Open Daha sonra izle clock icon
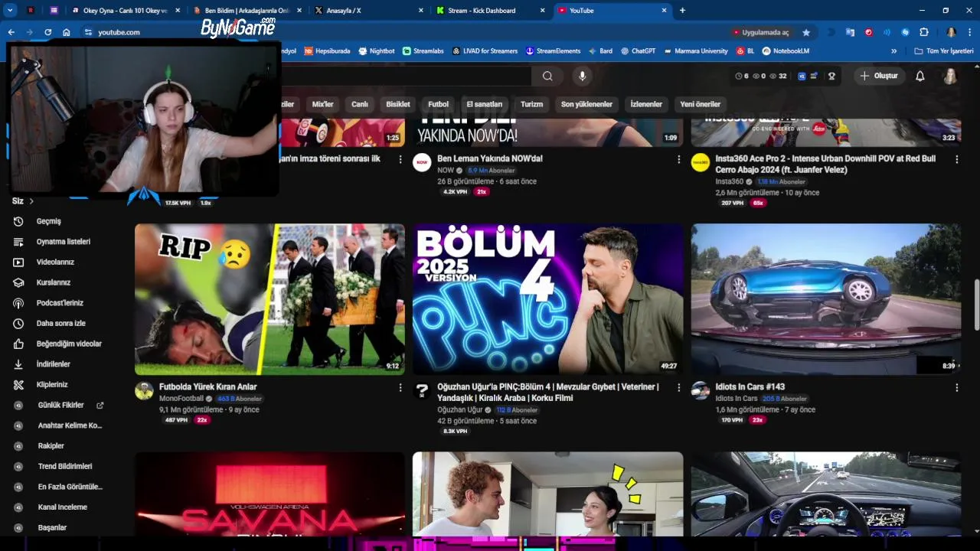The width and height of the screenshot is (980, 551). [x=18, y=323]
